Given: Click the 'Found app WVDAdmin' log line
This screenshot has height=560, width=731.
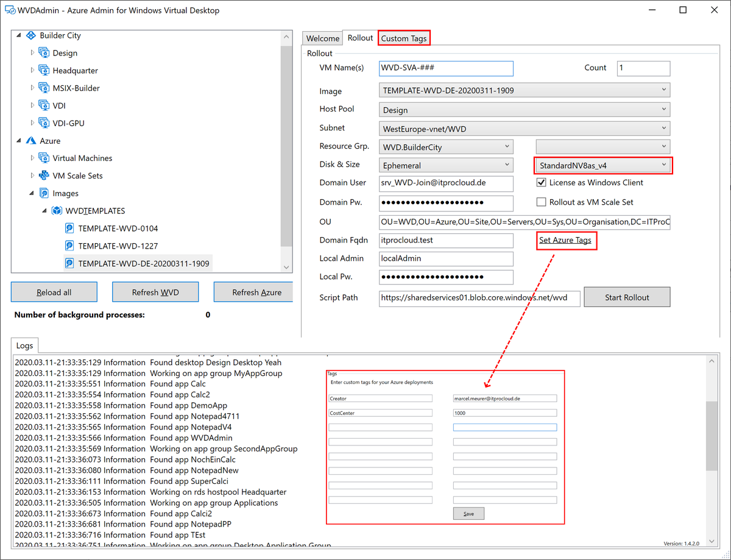Looking at the screenshot, I should pyautogui.click(x=123, y=438).
